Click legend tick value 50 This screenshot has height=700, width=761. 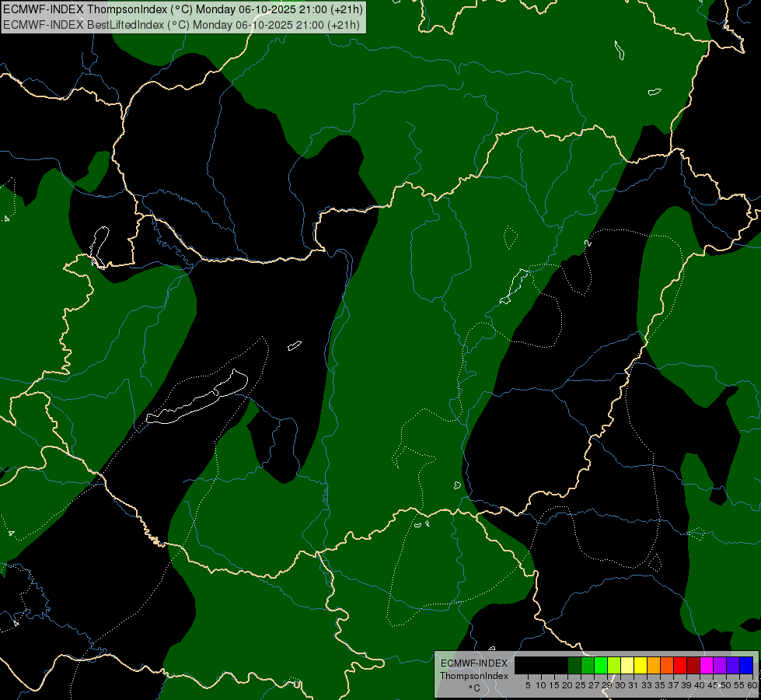click(726, 685)
